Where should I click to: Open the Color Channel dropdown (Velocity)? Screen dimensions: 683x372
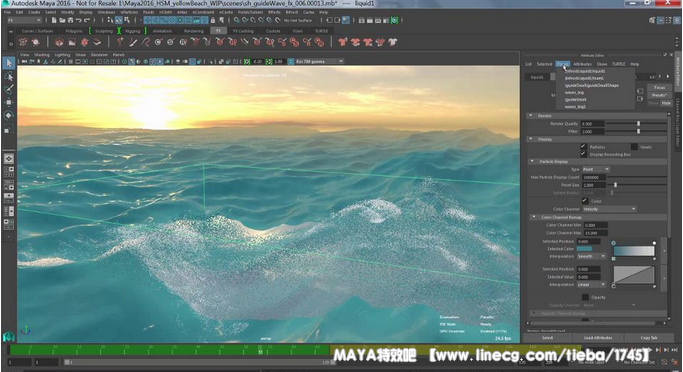(x=609, y=209)
